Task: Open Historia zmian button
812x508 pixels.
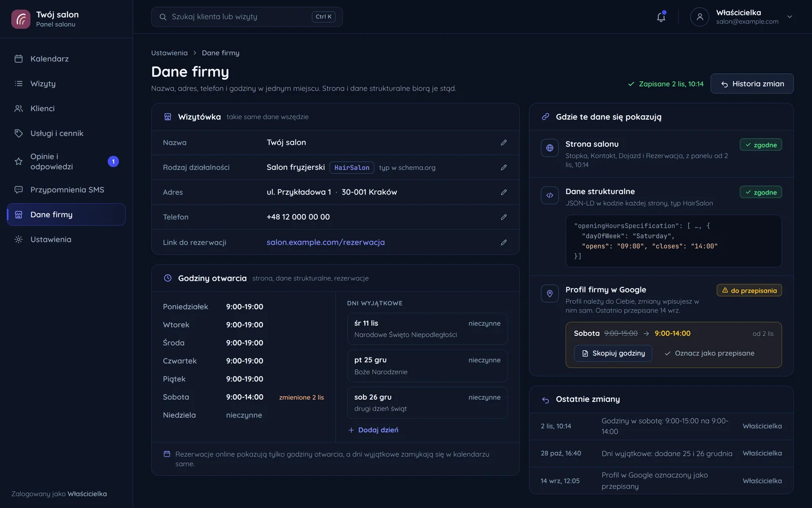Action: tap(752, 84)
